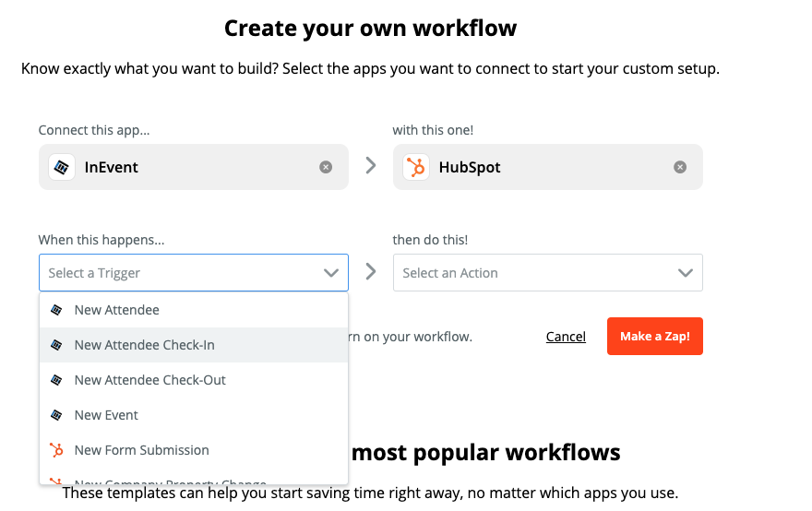Click the 'then do this!' label
The width and height of the screenshot is (812, 511).
pyautogui.click(x=430, y=240)
